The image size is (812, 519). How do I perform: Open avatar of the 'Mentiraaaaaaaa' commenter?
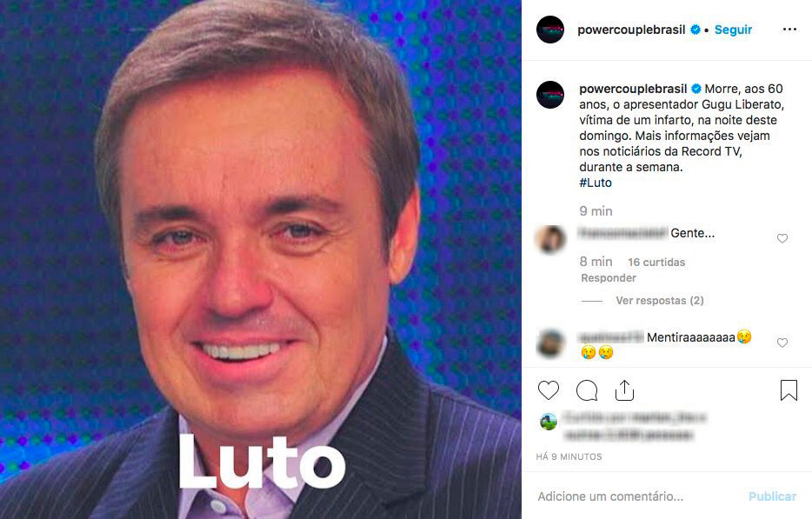(550, 343)
